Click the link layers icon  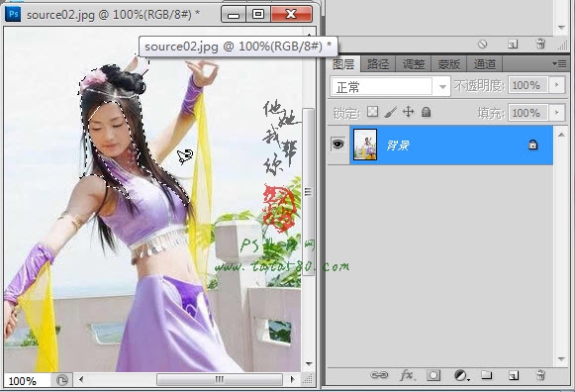pos(379,375)
